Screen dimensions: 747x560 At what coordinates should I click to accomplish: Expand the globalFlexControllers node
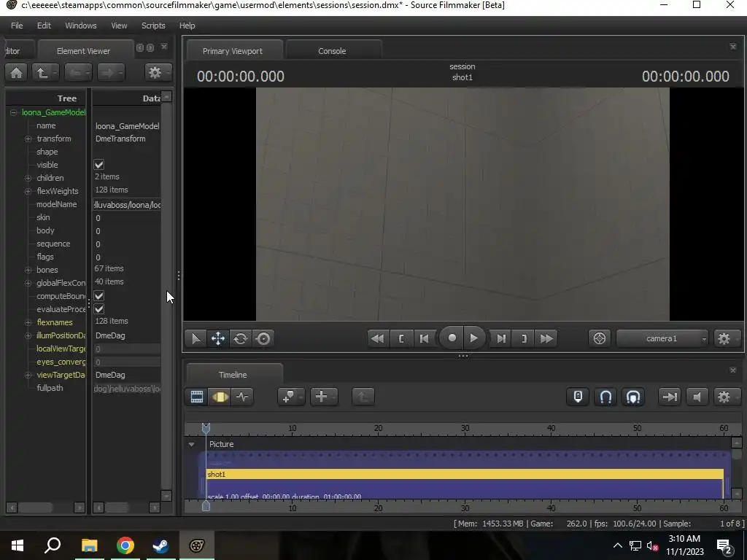pos(28,283)
